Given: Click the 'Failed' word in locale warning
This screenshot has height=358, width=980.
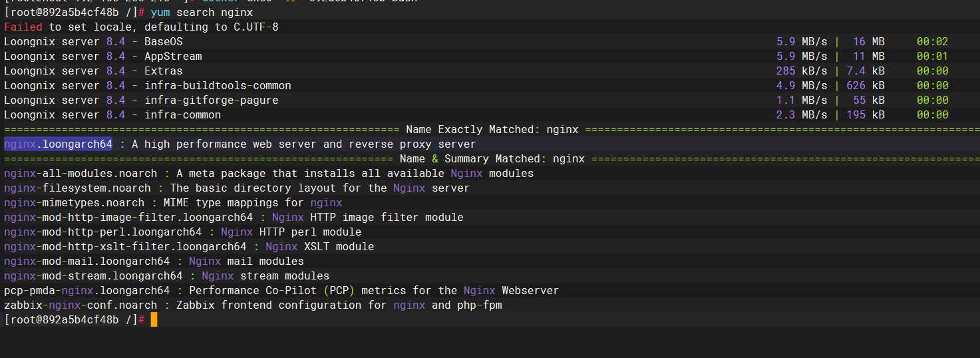Looking at the screenshot, I should point(23,27).
